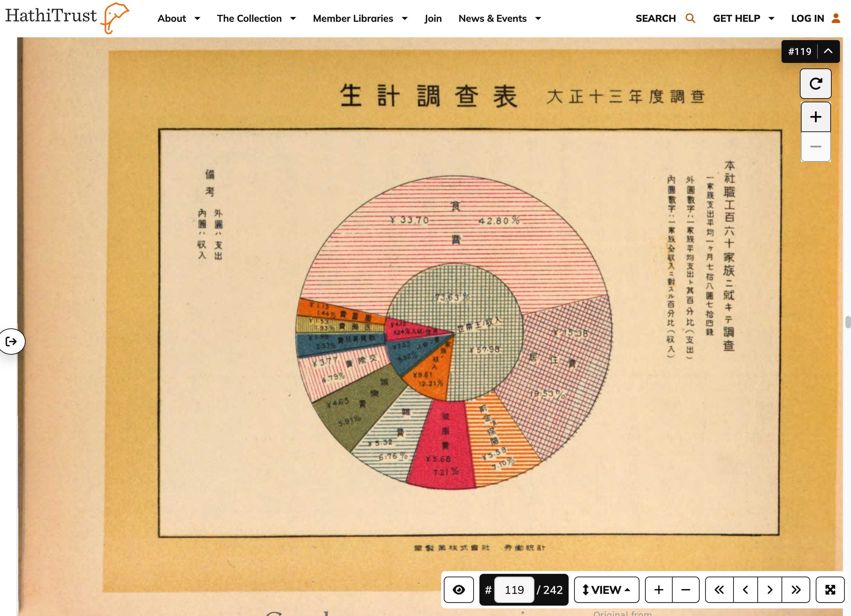Go to the first page
The width and height of the screenshot is (851, 616).
tap(719, 590)
